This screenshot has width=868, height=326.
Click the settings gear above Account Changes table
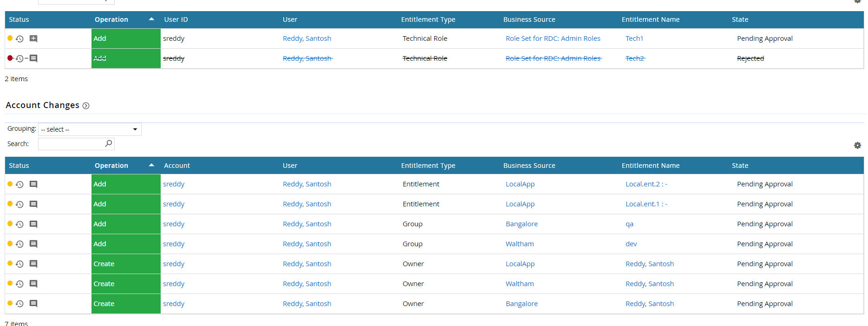click(x=857, y=146)
